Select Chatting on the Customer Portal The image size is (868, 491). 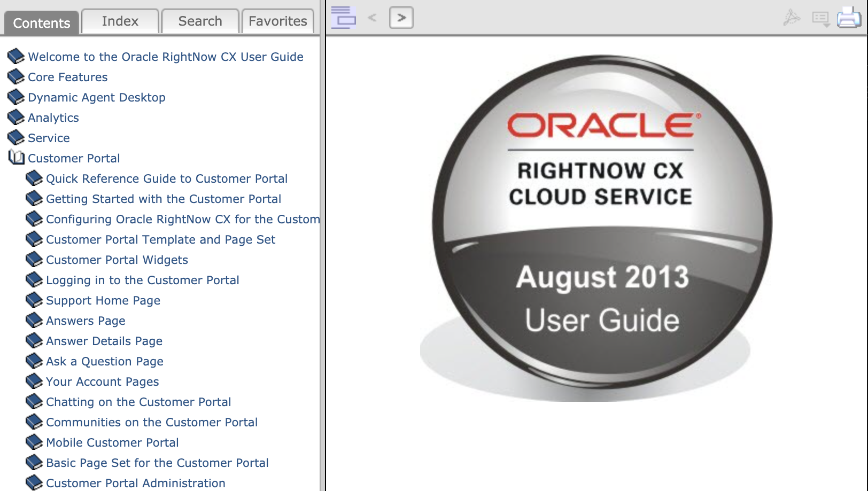coord(138,402)
